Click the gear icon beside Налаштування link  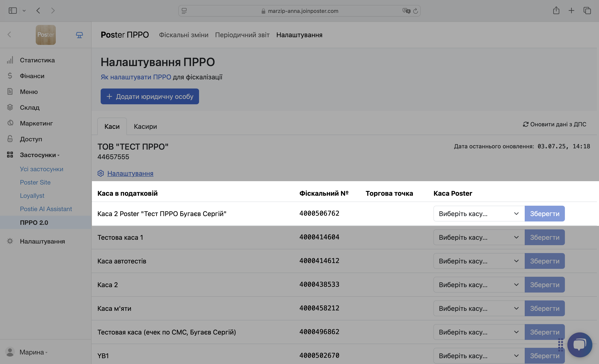click(101, 173)
